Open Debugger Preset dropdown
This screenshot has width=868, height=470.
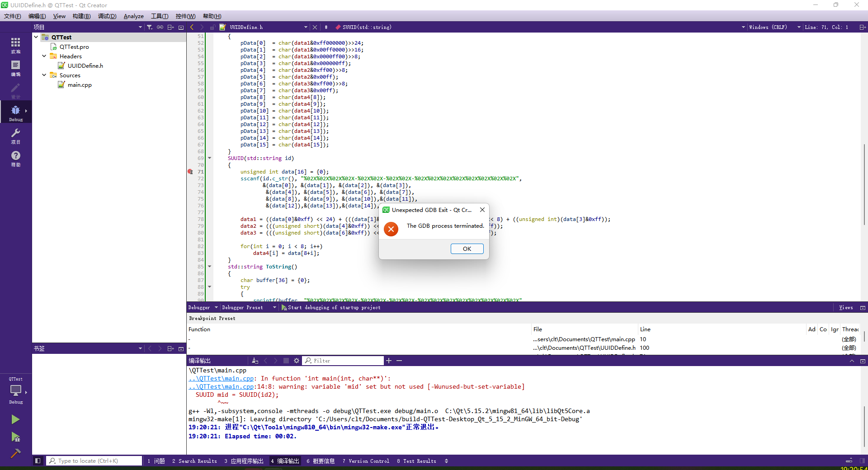(x=274, y=307)
